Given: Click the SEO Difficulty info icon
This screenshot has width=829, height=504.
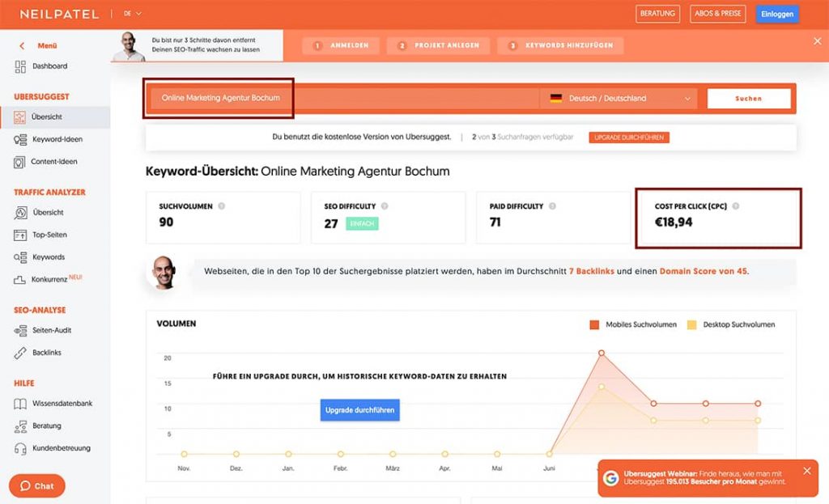Looking at the screenshot, I should coord(385,206).
